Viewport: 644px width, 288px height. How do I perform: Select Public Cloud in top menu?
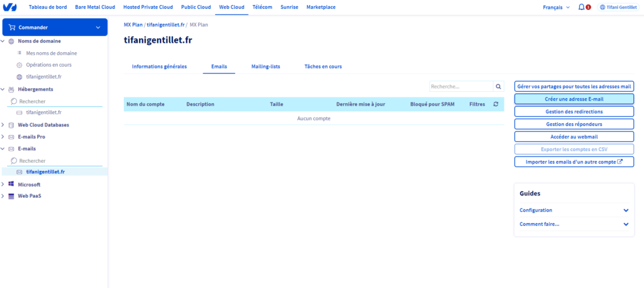point(196,7)
